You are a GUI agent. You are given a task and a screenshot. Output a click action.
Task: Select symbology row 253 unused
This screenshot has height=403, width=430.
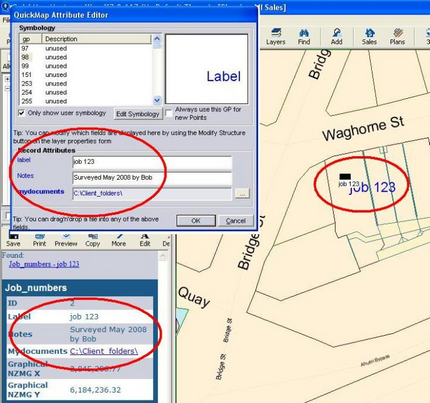tap(86, 84)
